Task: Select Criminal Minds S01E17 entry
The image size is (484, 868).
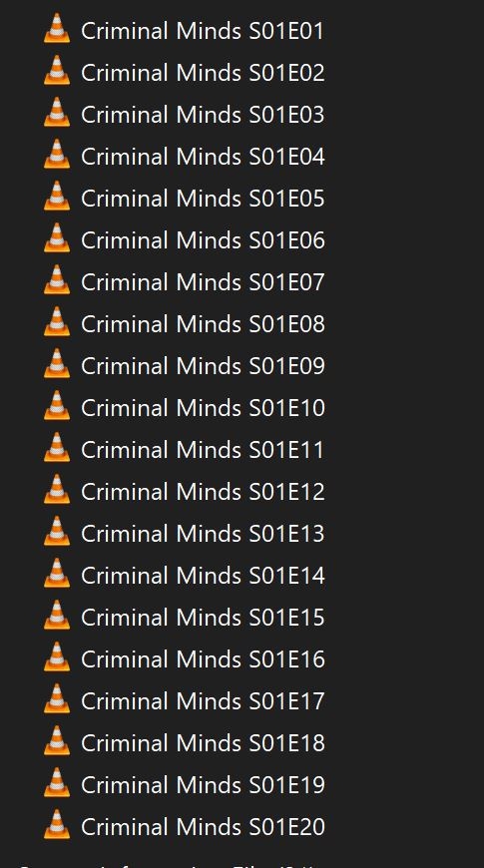Action: point(203,700)
